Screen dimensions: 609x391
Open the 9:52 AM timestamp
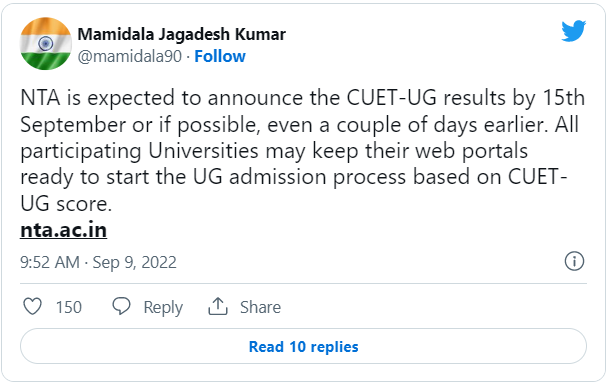tap(50, 262)
